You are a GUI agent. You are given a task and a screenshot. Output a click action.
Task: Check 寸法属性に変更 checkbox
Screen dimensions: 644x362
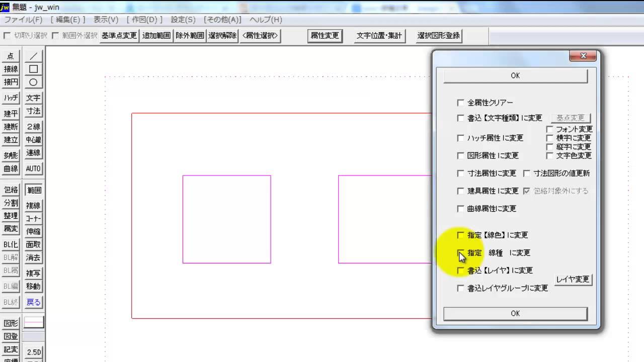pyautogui.click(x=460, y=173)
